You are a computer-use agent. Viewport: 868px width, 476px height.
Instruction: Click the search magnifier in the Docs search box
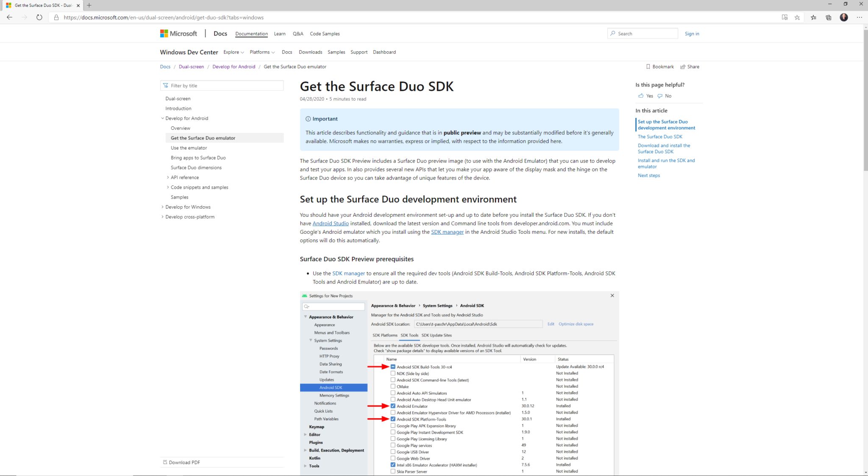coord(612,33)
